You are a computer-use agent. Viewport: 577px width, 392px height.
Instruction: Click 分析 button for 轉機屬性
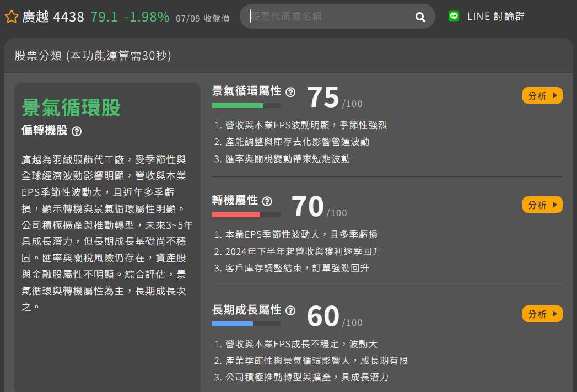pyautogui.click(x=542, y=205)
